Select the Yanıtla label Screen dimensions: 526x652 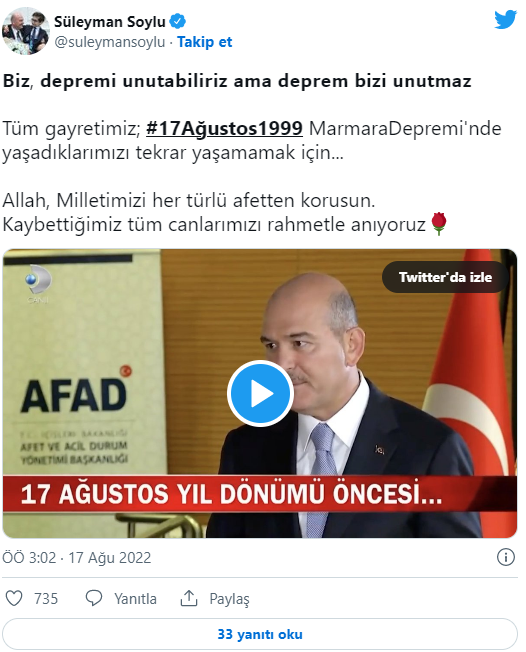point(136,599)
